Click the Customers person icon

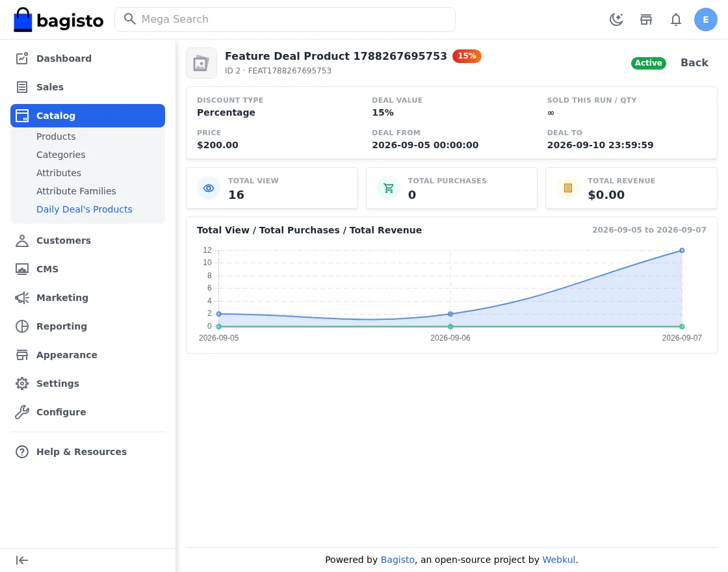click(22, 240)
